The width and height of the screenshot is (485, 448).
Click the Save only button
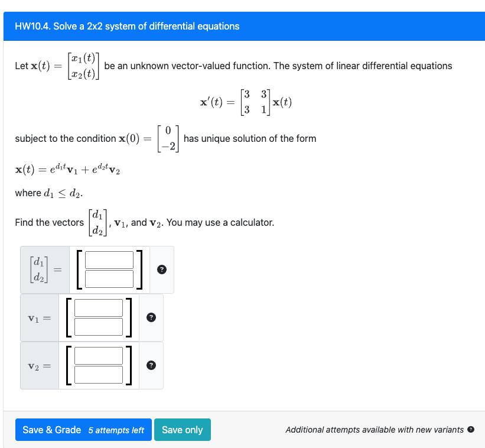(183, 430)
